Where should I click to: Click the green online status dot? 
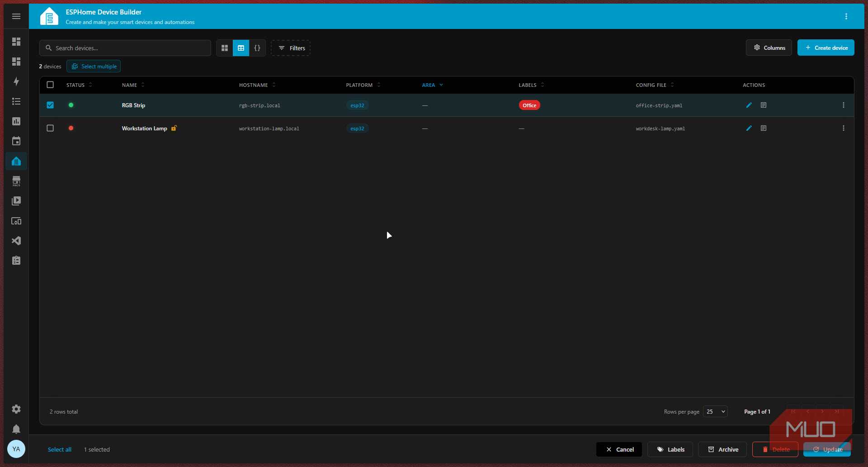pyautogui.click(x=71, y=105)
